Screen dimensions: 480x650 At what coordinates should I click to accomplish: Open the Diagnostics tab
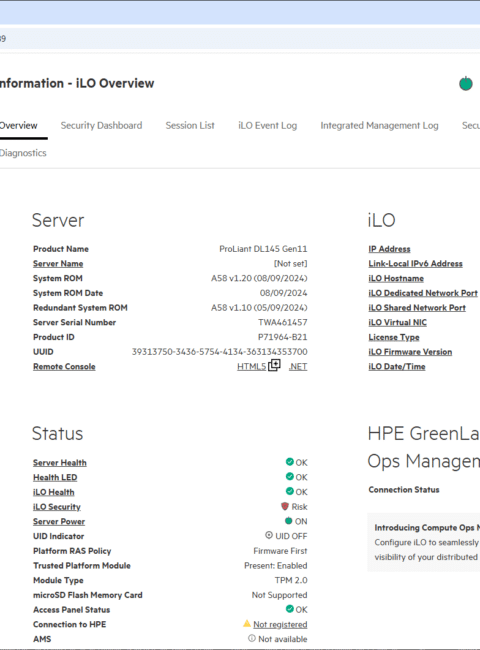[x=23, y=153]
